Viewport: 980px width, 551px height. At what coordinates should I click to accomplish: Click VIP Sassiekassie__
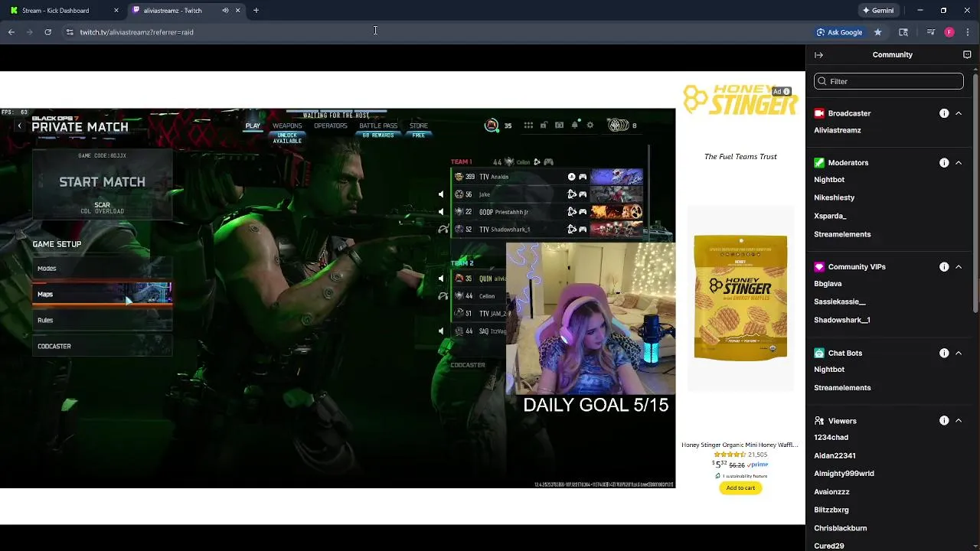click(x=839, y=302)
